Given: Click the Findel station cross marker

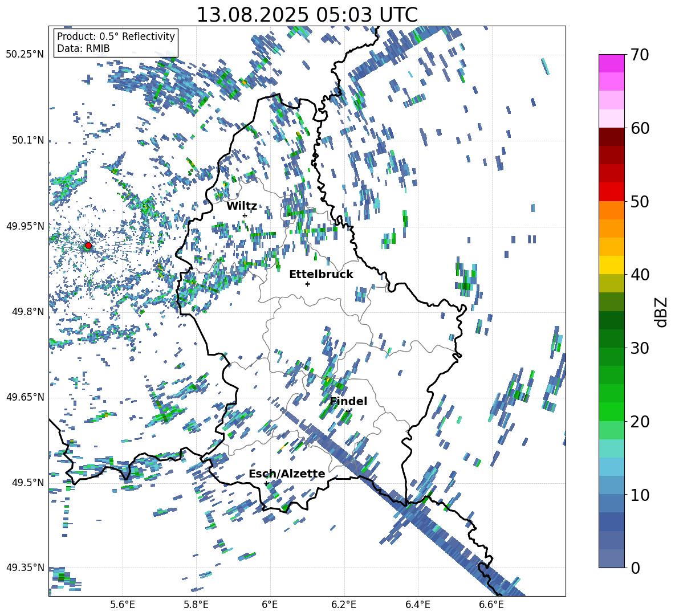Looking at the screenshot, I should click(x=348, y=411).
